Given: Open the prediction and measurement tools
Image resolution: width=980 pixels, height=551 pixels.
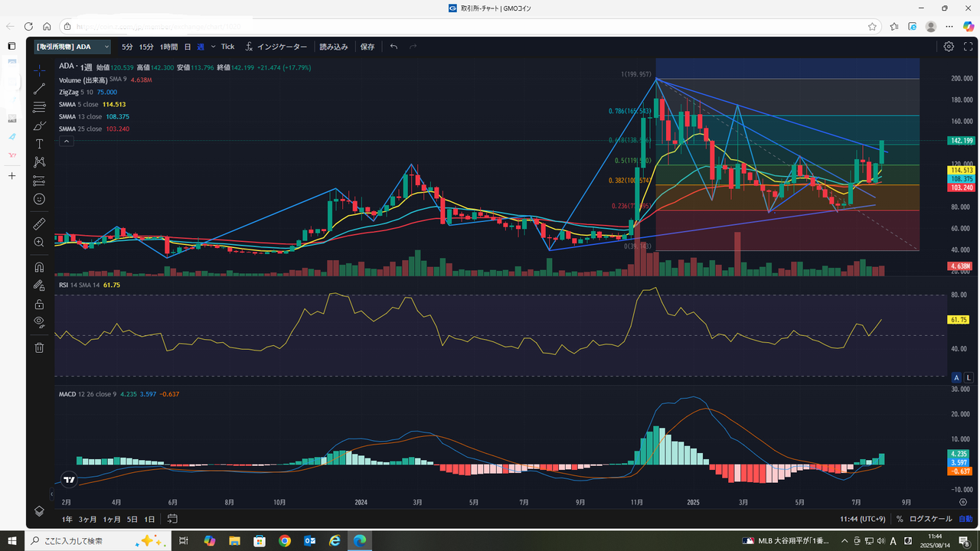Looking at the screenshot, I should click(40, 181).
